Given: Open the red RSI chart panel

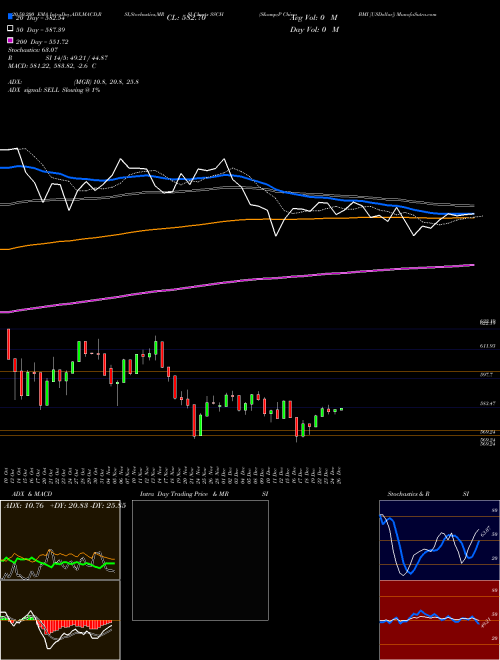Looking at the screenshot, I should pos(439,620).
